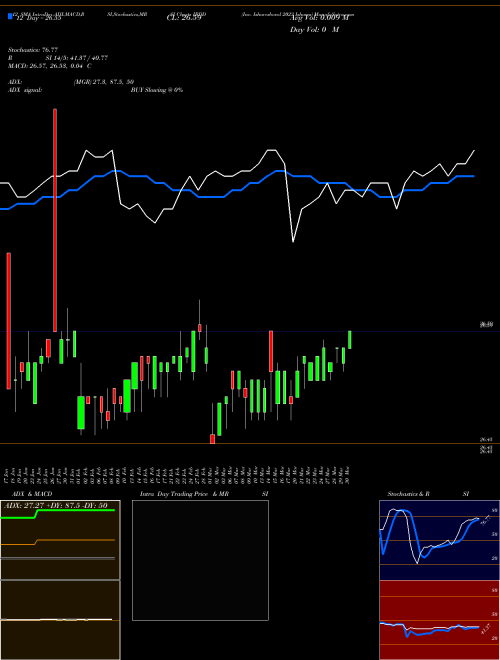Click the 'Stochastics: 76.77' reading

[33, 50]
